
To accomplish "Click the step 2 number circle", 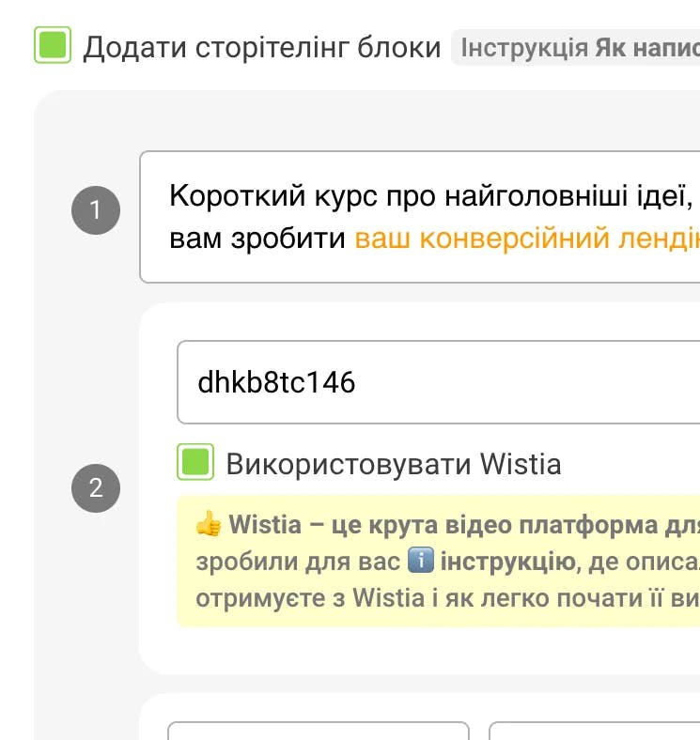I will click(x=96, y=487).
